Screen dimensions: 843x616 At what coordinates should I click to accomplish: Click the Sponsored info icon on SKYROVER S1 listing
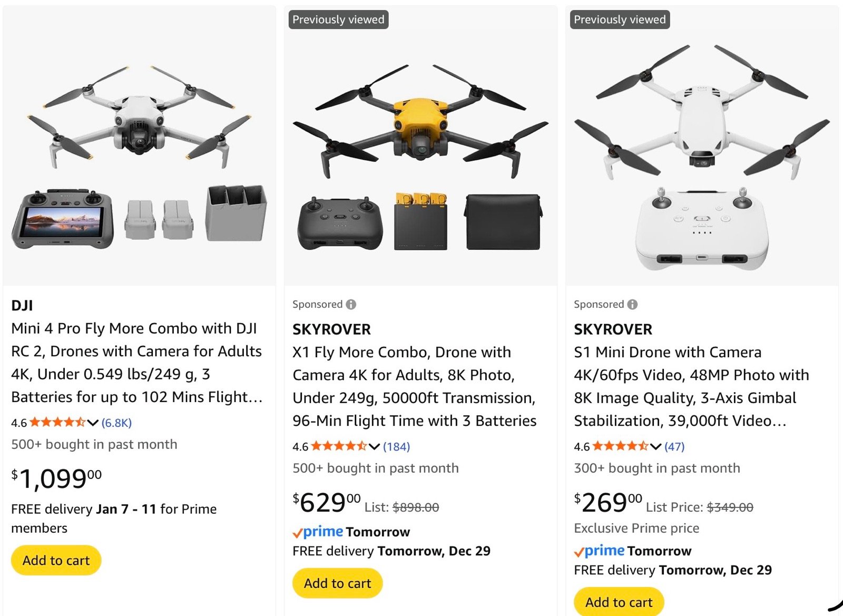pyautogui.click(x=633, y=304)
